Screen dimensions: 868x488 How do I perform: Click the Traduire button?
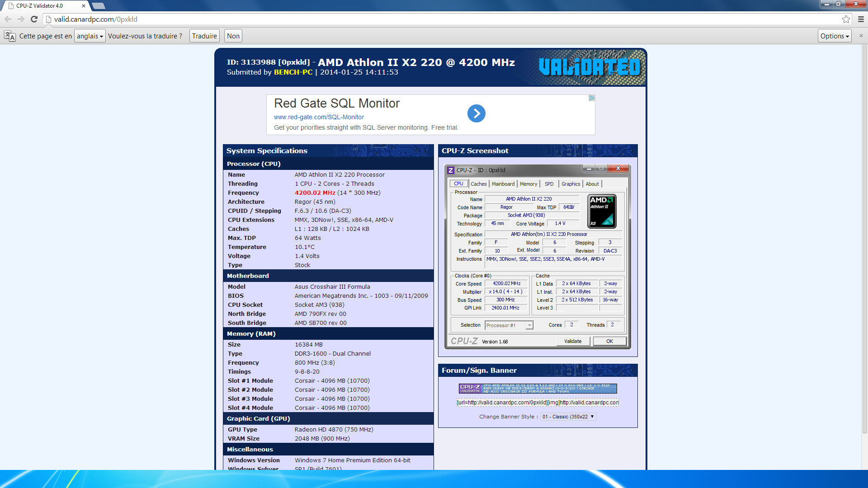(204, 36)
